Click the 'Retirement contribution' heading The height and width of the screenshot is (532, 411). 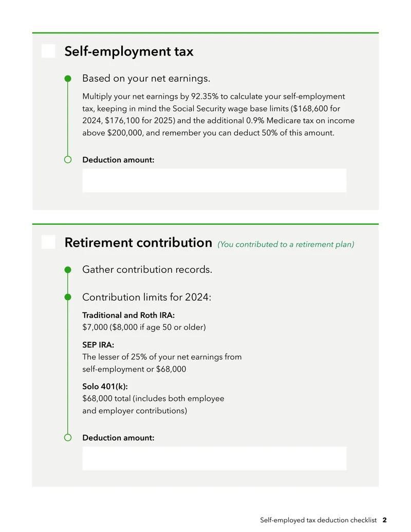138,243
